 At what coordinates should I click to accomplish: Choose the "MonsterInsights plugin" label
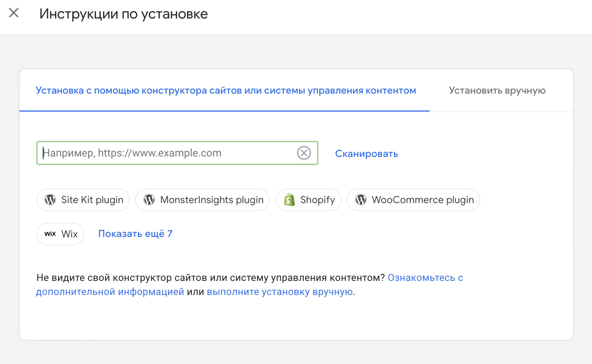(212, 200)
